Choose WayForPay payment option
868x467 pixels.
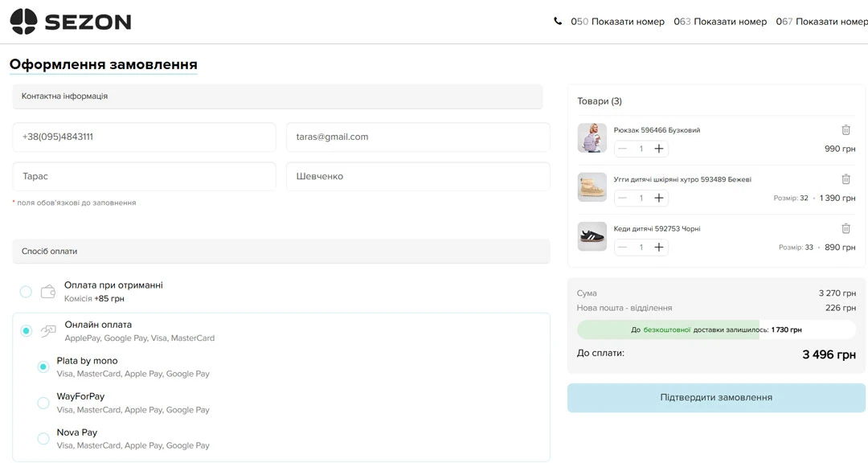click(x=43, y=403)
